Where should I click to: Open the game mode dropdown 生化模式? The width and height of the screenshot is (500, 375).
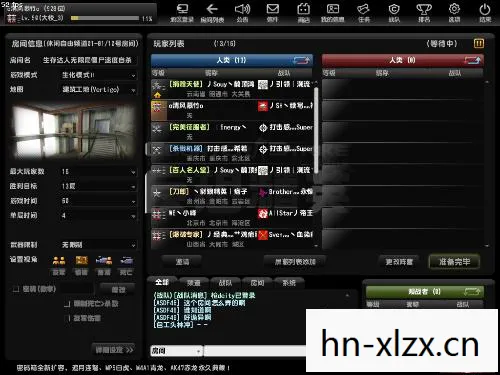click(x=98, y=75)
